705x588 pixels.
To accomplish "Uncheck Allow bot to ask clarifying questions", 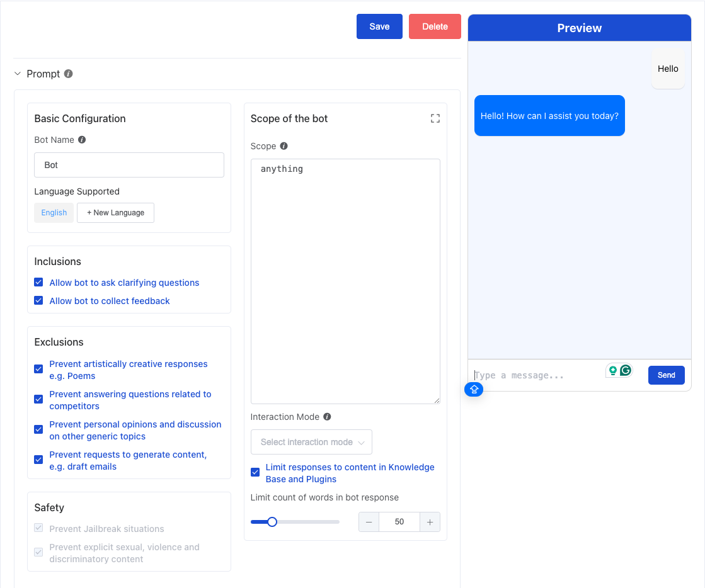I will click(x=38, y=283).
